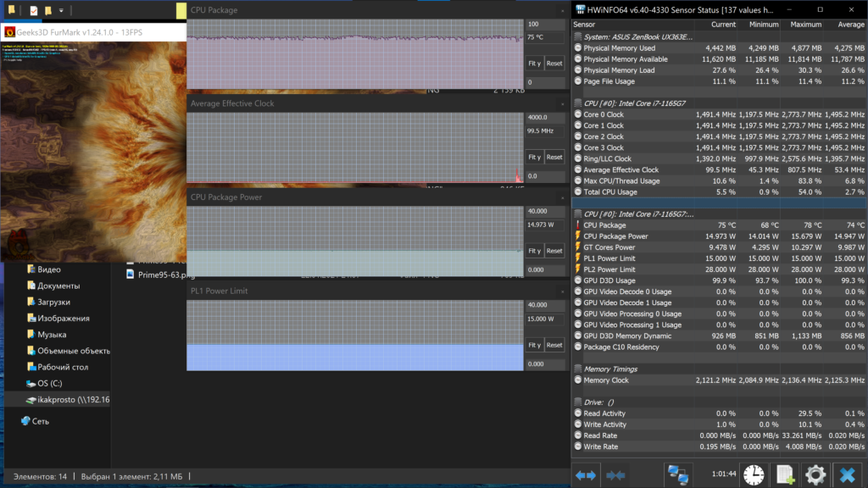Edit the CPU Package graph maximum value 100
The height and width of the screenshot is (488, 868).
pos(545,25)
